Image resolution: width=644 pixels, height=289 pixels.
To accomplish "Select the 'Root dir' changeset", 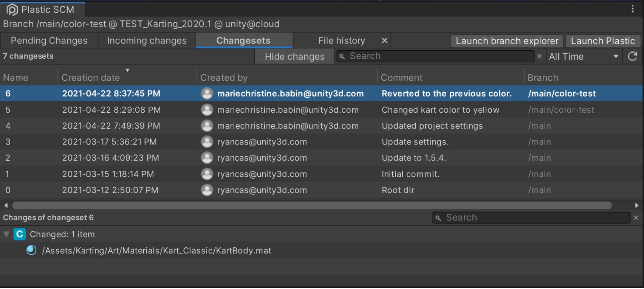I will click(x=321, y=190).
